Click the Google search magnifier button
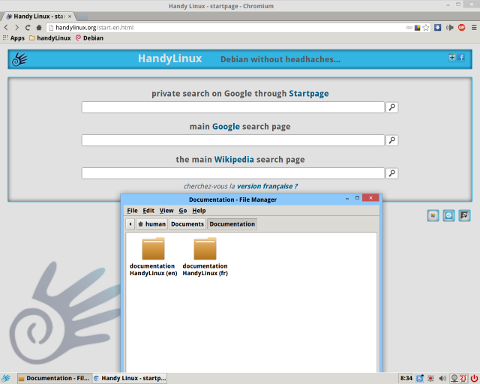The image size is (480, 384). (x=392, y=140)
